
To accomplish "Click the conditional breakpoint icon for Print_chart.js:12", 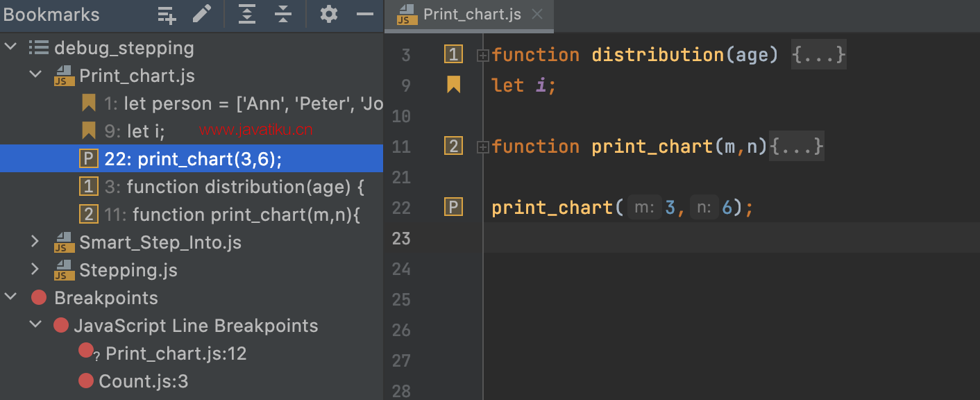I will pyautogui.click(x=88, y=352).
